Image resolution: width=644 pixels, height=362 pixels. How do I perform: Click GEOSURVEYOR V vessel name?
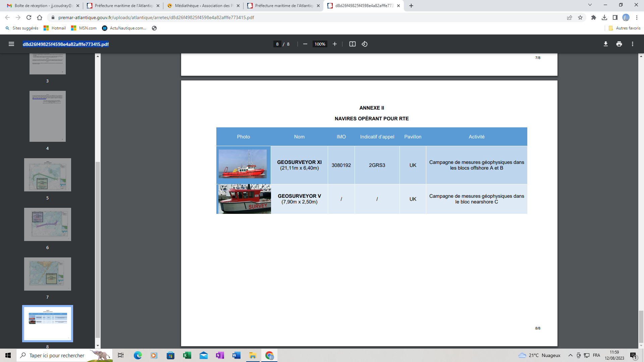[299, 196]
